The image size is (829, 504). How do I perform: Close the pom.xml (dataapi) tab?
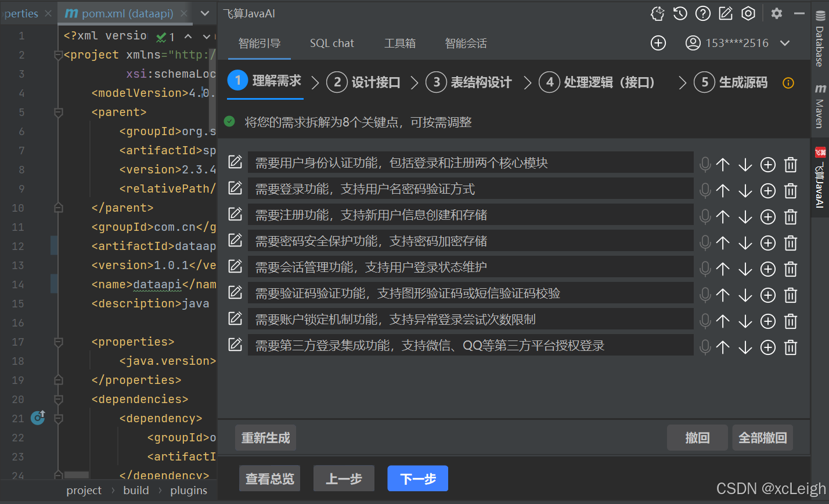(x=184, y=13)
